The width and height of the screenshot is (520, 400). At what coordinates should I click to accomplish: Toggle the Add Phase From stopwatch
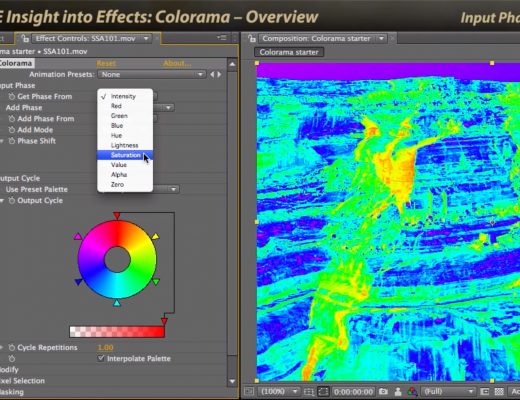coord(12,119)
